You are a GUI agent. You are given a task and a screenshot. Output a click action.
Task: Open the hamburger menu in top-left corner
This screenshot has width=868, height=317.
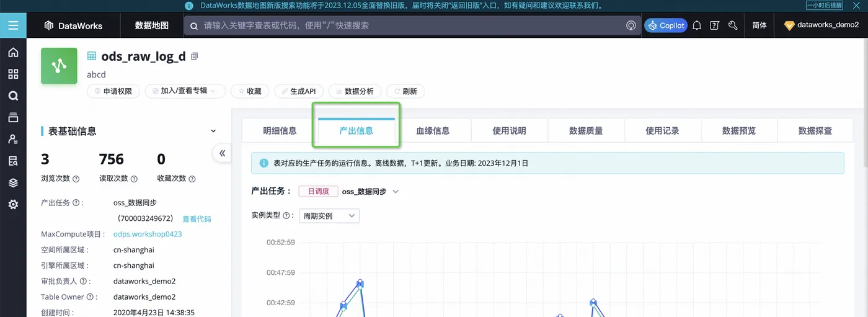point(13,25)
